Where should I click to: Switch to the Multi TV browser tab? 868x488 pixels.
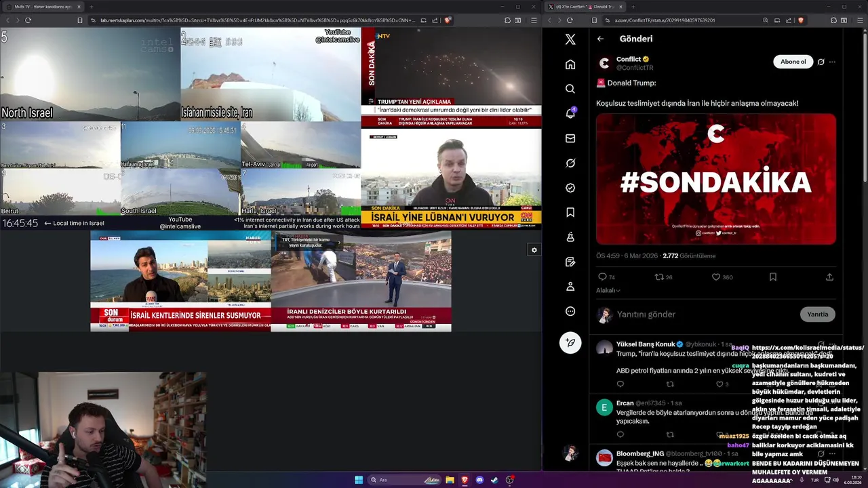coord(43,7)
